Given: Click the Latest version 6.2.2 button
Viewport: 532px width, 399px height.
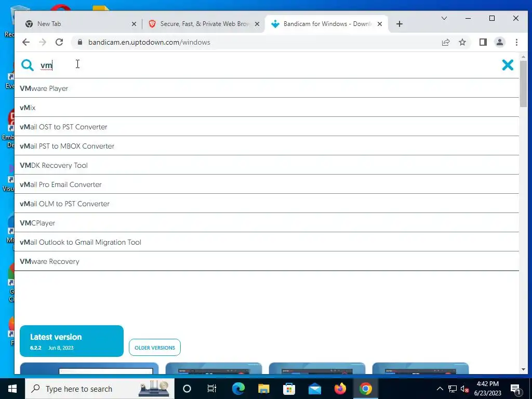Looking at the screenshot, I should (72, 341).
